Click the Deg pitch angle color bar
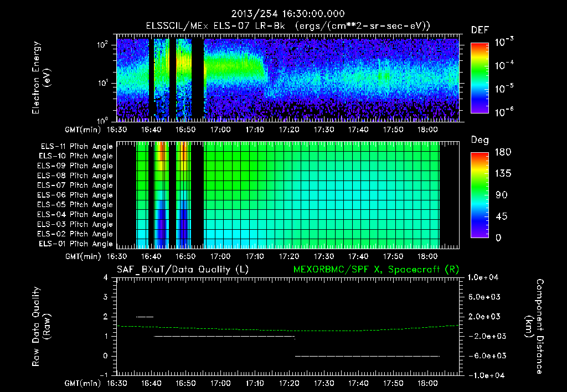This screenshot has width=567, height=392. [480, 195]
